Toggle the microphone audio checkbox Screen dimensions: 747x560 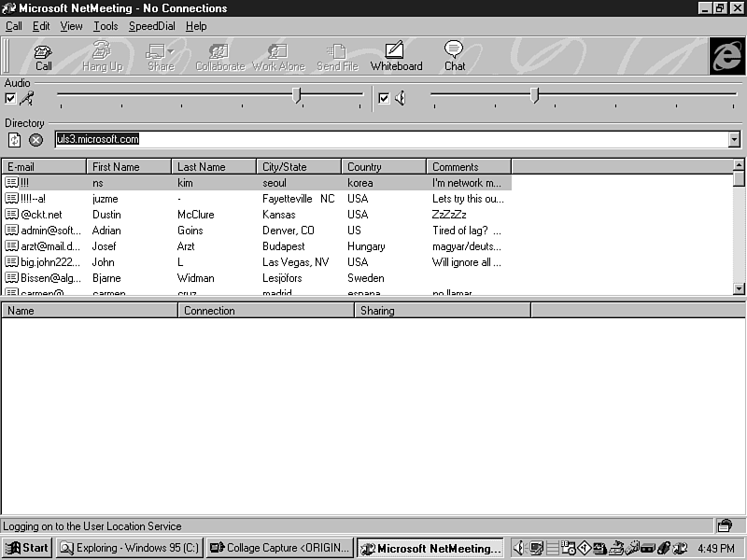click(10, 98)
